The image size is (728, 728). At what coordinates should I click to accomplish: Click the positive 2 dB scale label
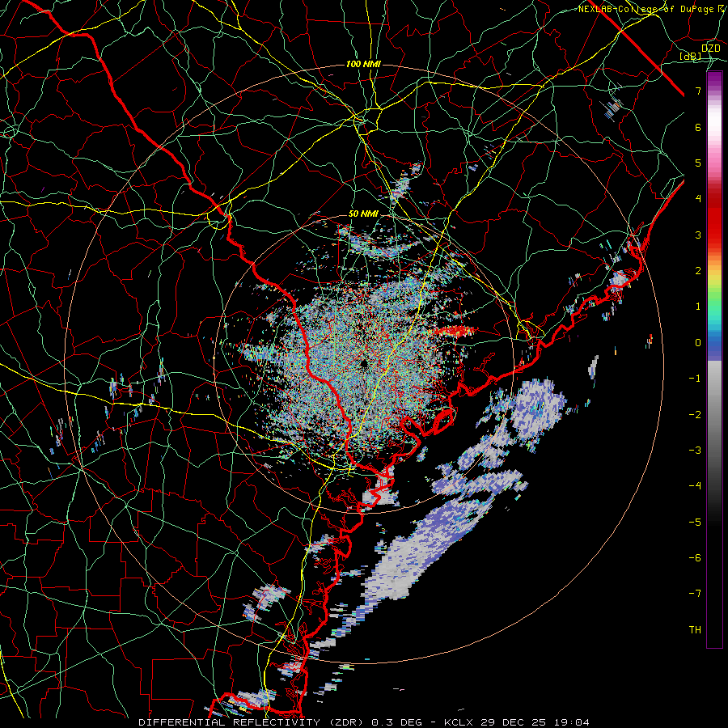click(x=698, y=271)
